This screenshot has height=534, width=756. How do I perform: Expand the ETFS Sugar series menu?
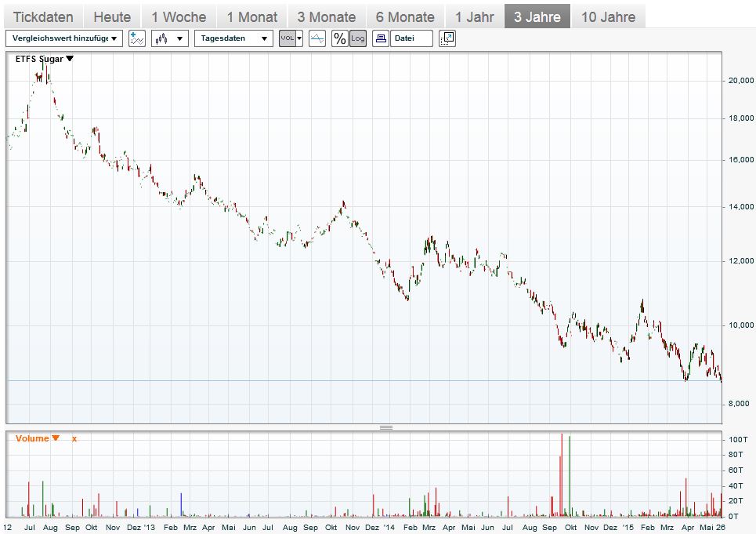pyautogui.click(x=70, y=58)
